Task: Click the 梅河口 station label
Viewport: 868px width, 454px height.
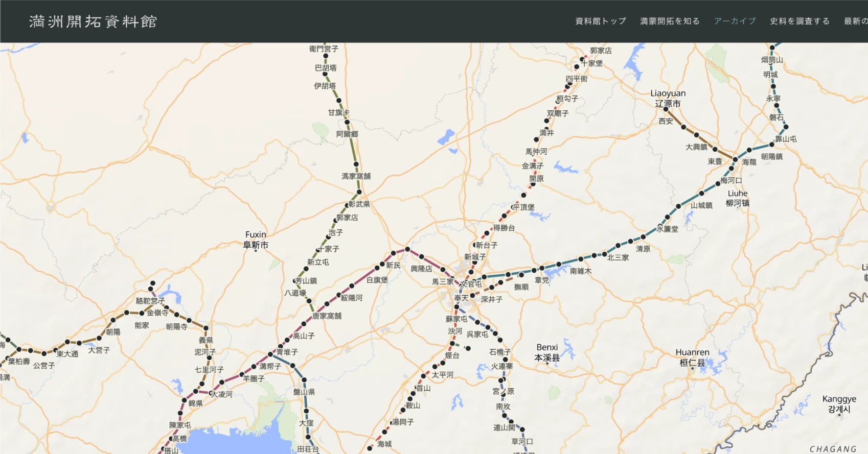Action: coord(732,180)
